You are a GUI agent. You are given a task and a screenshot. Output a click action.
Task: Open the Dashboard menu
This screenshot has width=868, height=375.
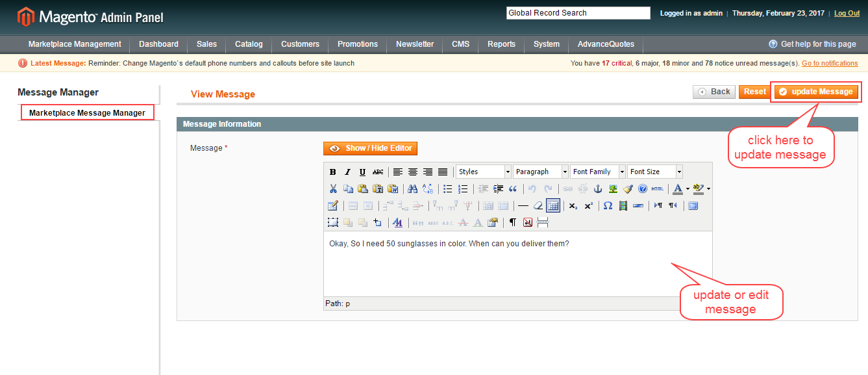[158, 44]
